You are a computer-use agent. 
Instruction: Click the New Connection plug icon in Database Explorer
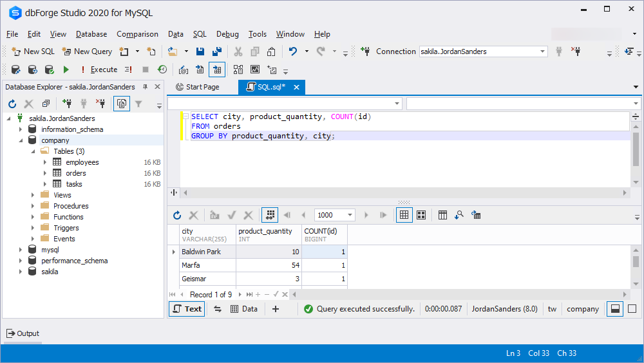pyautogui.click(x=66, y=104)
